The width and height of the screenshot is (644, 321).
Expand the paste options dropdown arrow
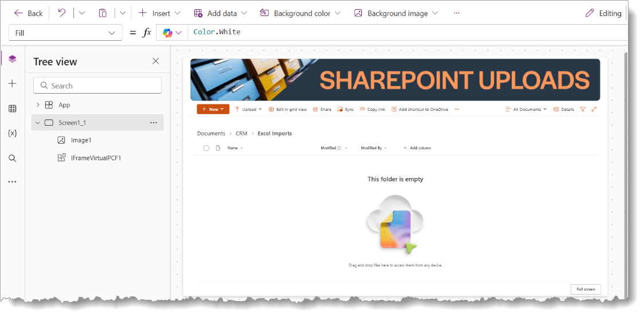coord(122,13)
